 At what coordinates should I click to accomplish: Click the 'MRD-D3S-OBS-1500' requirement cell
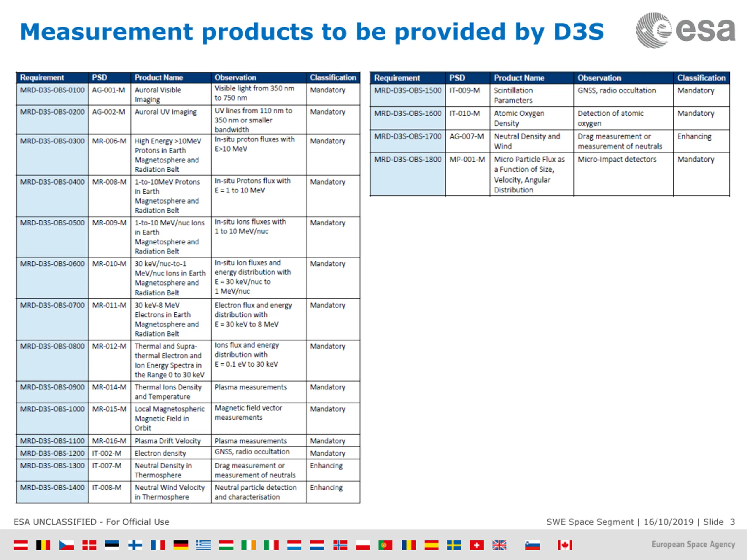point(408,95)
